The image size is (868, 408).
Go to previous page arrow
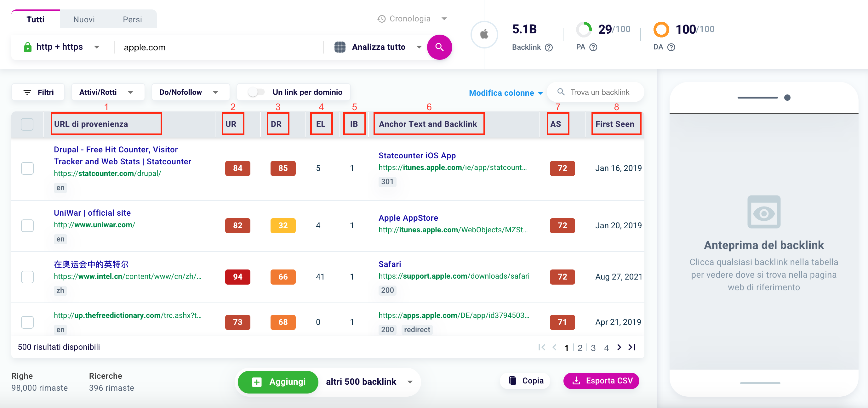point(555,347)
